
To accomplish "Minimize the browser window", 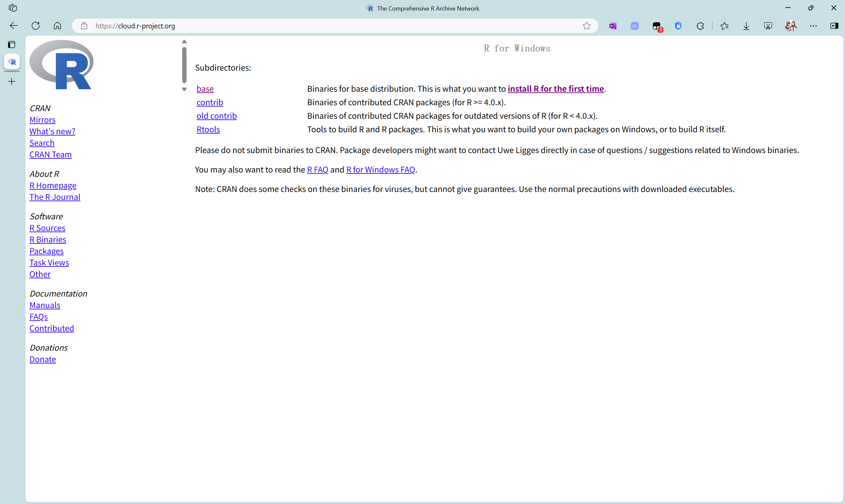I will tap(788, 8).
